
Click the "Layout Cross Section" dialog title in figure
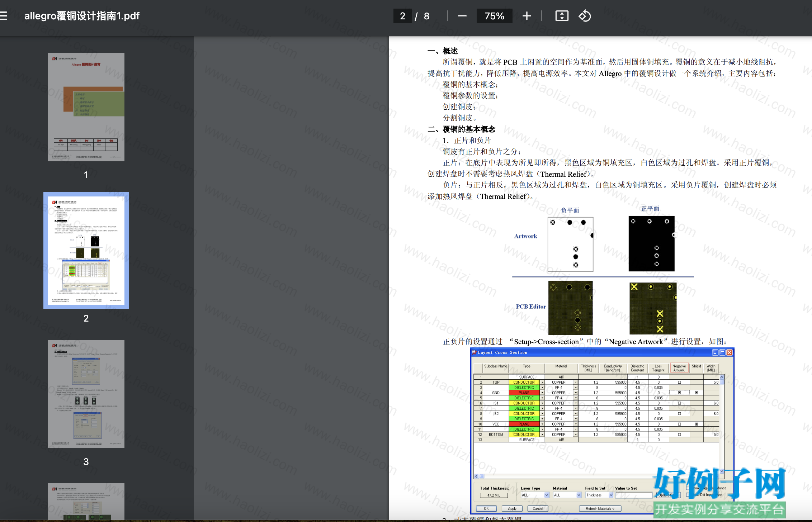(502, 352)
